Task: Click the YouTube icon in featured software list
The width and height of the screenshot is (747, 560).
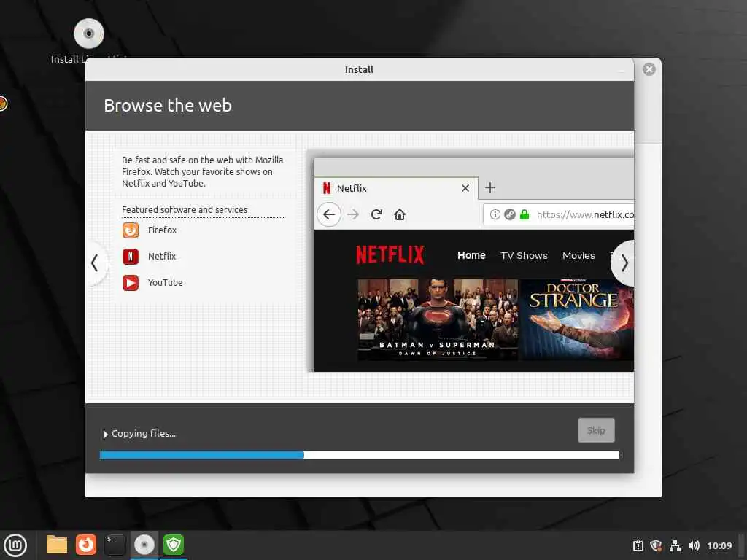Action: coord(131,282)
